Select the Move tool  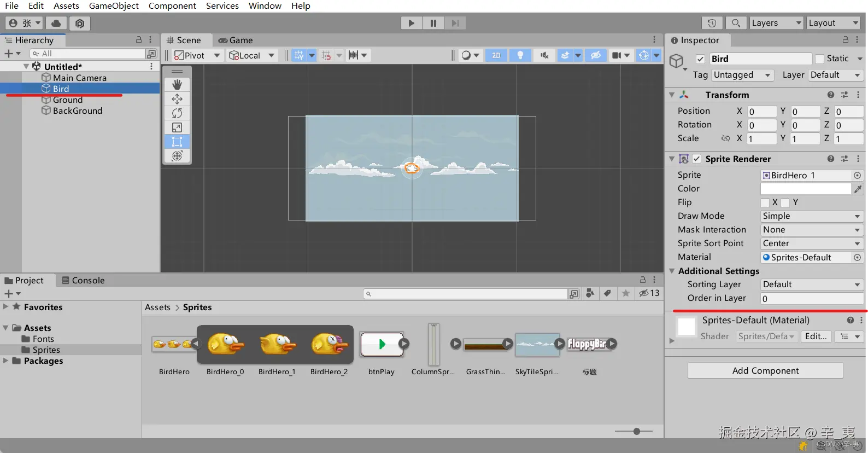(x=177, y=99)
